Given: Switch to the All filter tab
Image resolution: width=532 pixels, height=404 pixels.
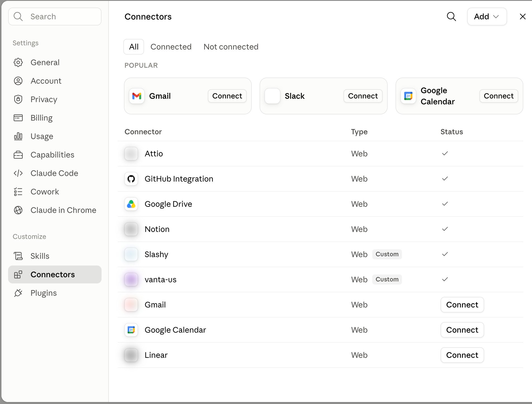Looking at the screenshot, I should (134, 47).
